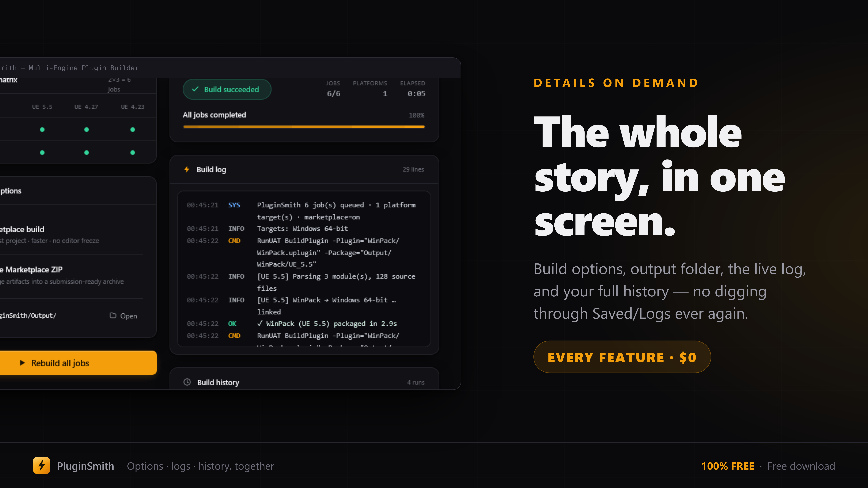Click the UE 4.23 column header
This screenshot has height=488, width=868.
[x=133, y=107]
